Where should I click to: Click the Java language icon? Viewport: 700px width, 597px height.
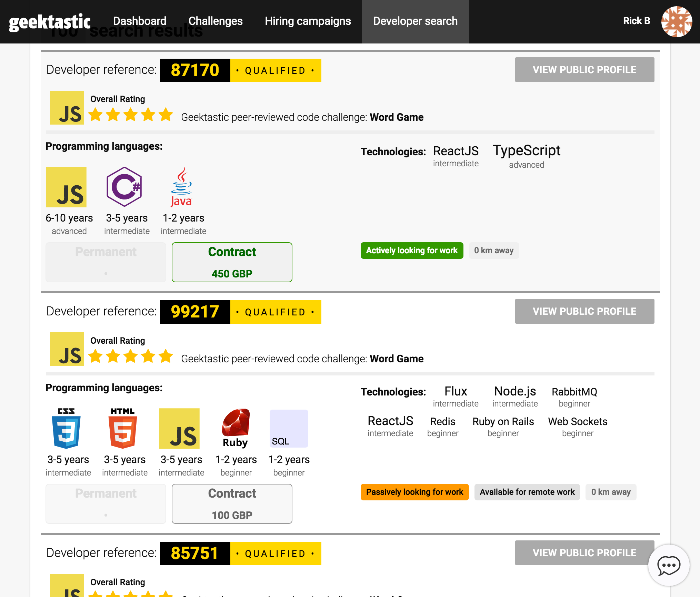tap(181, 187)
